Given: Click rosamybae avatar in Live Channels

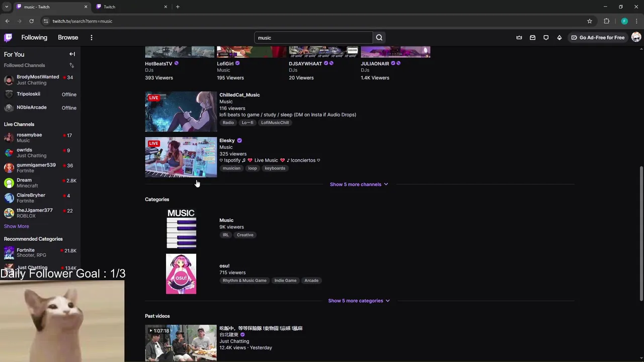Looking at the screenshot, I should (x=9, y=138).
